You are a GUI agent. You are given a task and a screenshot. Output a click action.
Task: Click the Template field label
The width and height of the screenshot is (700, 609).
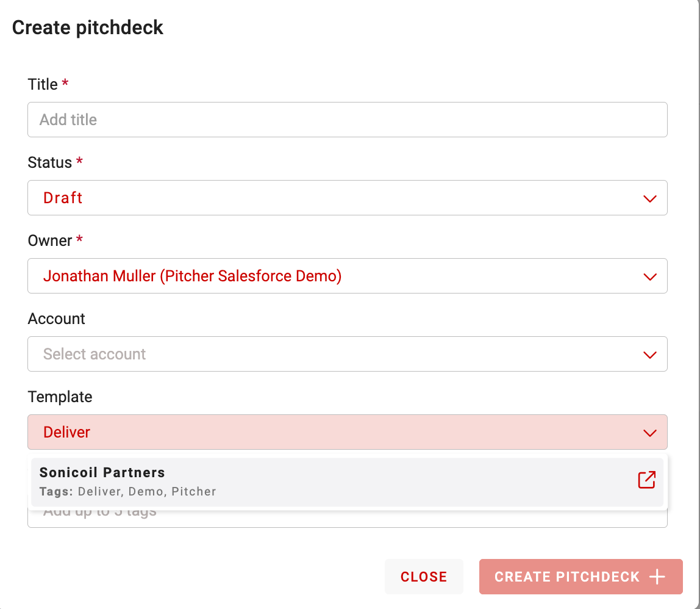pyautogui.click(x=60, y=397)
